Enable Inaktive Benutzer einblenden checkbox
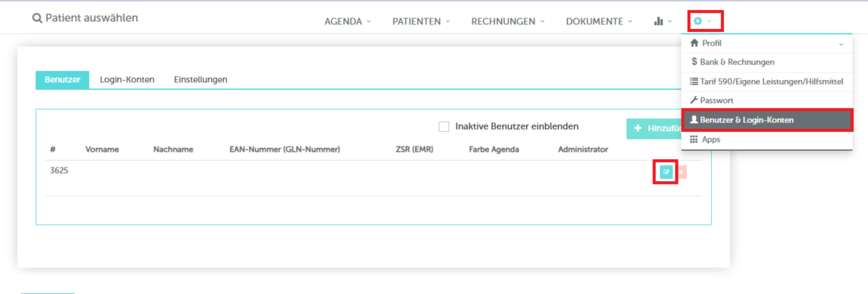 click(x=443, y=126)
